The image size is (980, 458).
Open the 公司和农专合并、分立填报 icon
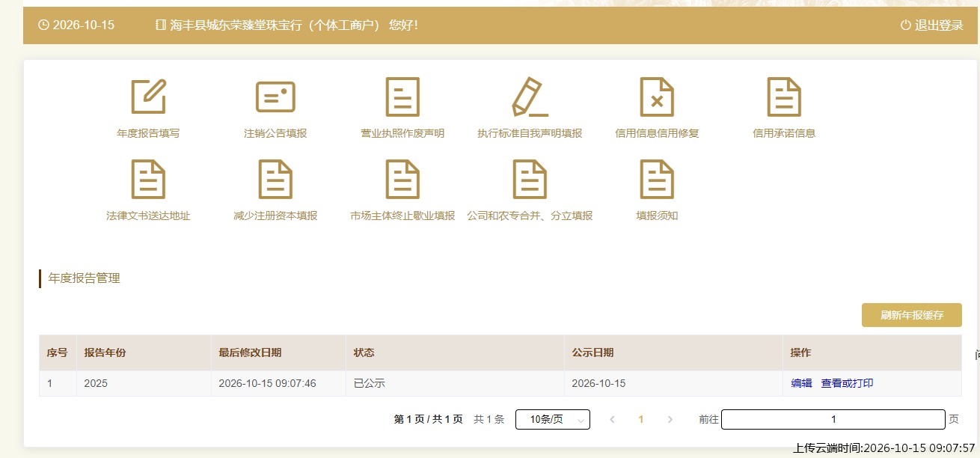(x=530, y=179)
